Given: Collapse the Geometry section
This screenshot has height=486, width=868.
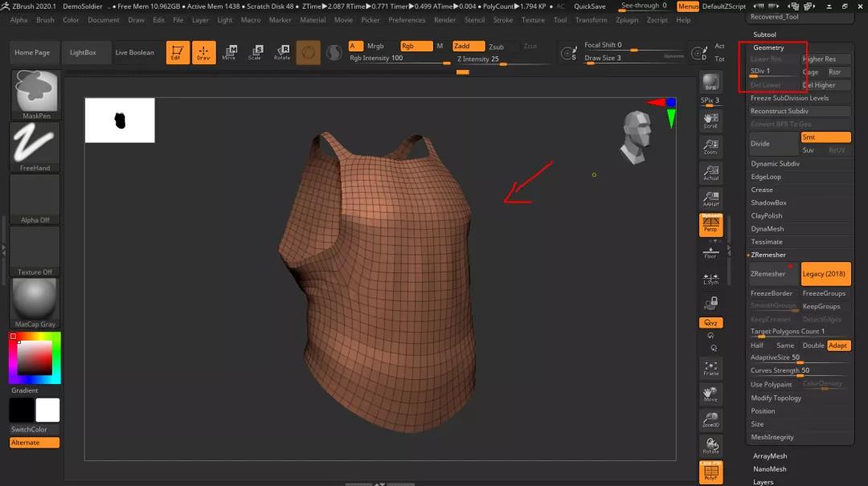Looking at the screenshot, I should click(768, 48).
